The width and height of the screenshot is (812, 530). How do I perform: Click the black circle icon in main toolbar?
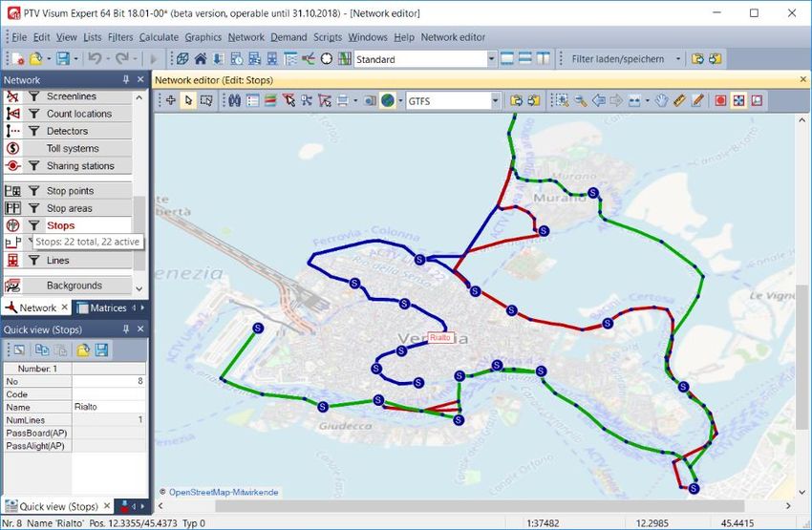coord(327,59)
